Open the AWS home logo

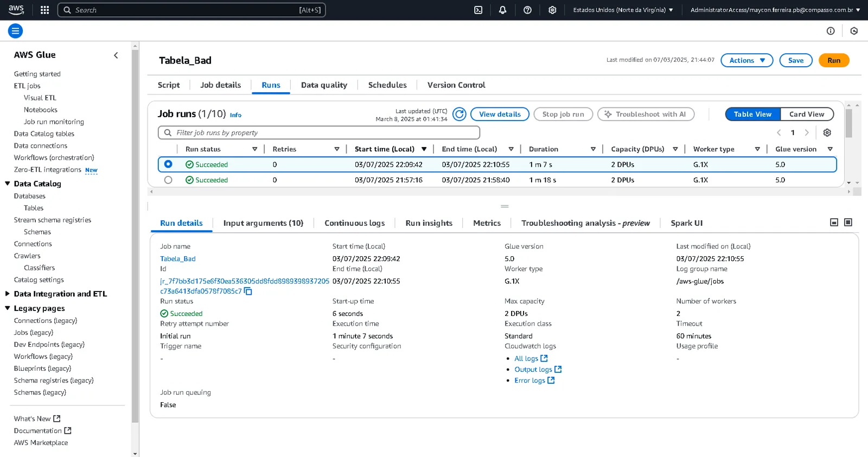[16, 10]
